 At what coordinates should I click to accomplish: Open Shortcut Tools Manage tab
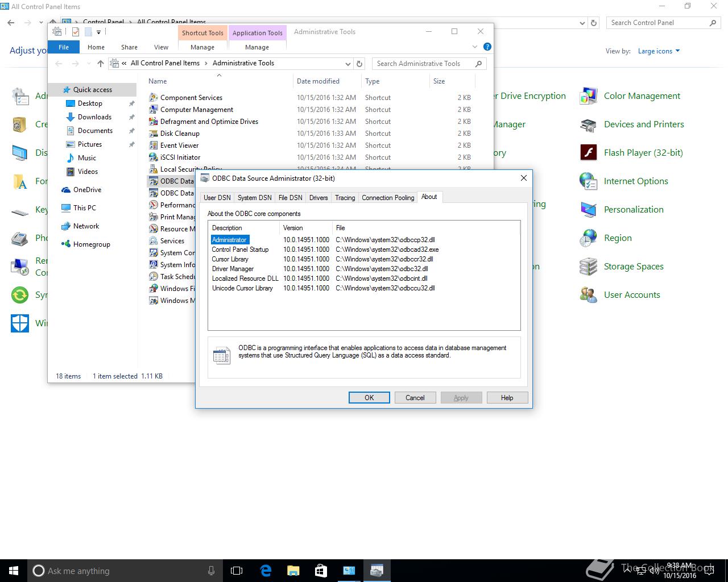(x=202, y=47)
